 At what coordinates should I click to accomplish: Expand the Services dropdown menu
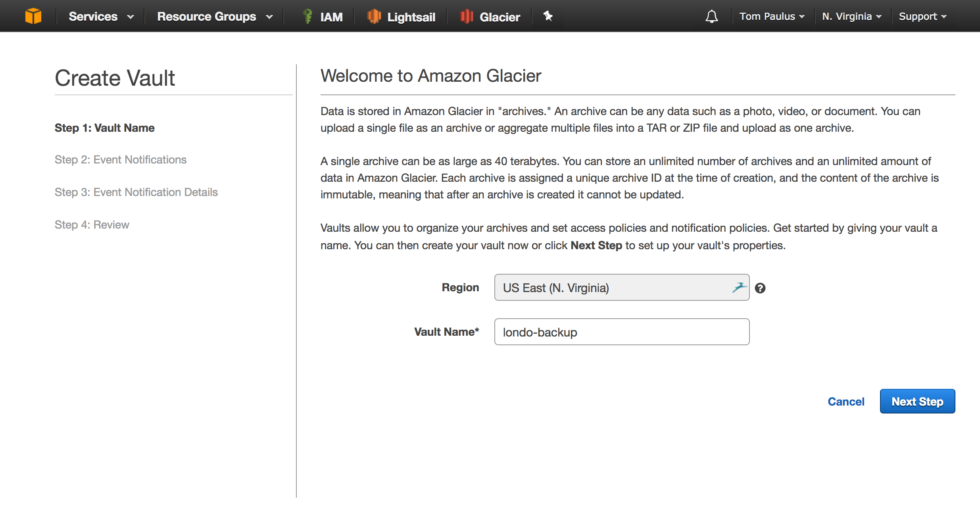click(x=100, y=15)
